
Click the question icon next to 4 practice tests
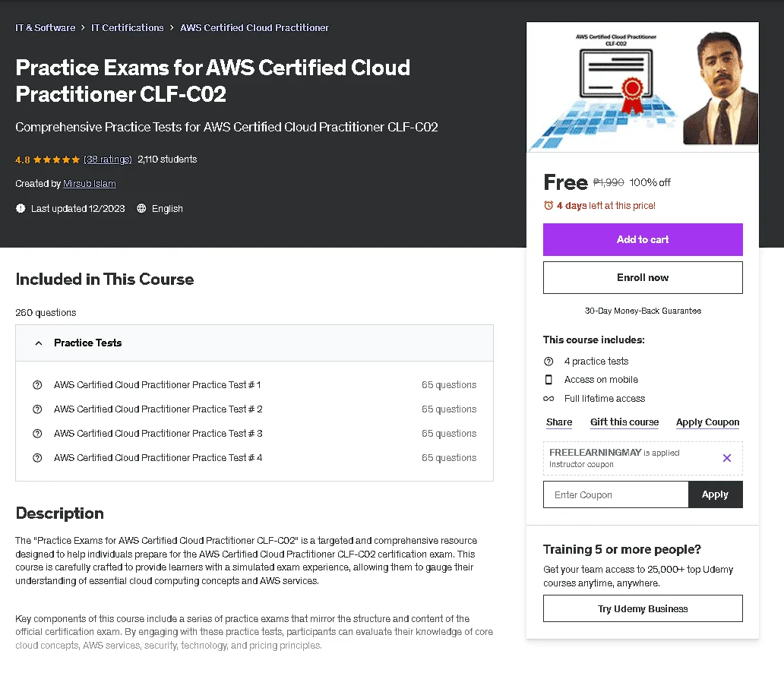(548, 362)
